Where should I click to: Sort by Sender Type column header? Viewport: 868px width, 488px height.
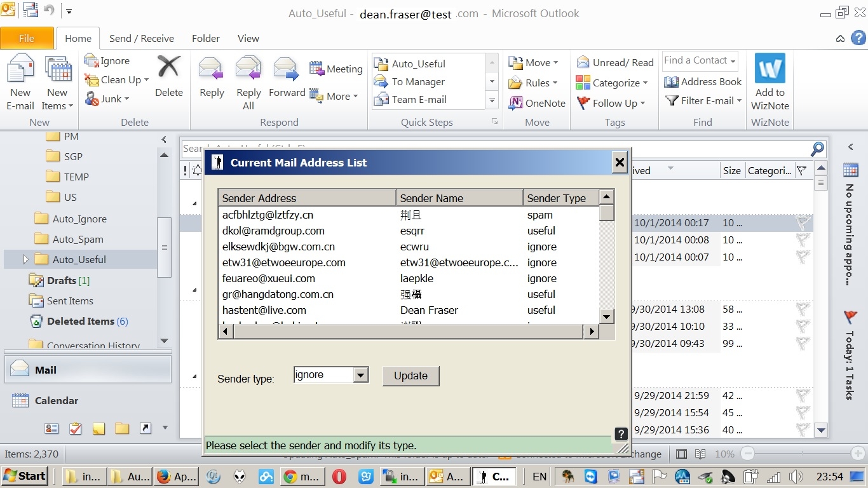[560, 198]
